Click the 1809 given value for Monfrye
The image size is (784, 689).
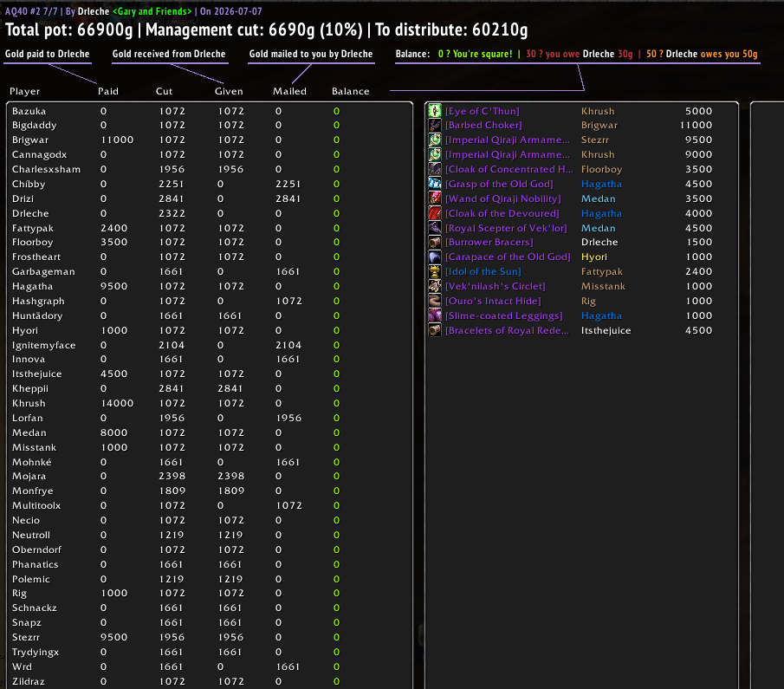tap(231, 491)
